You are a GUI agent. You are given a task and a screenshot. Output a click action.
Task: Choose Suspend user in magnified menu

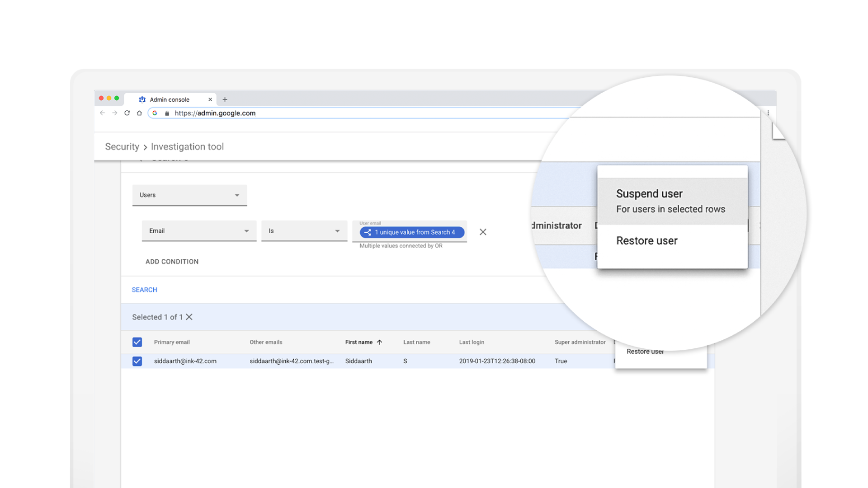(673, 201)
